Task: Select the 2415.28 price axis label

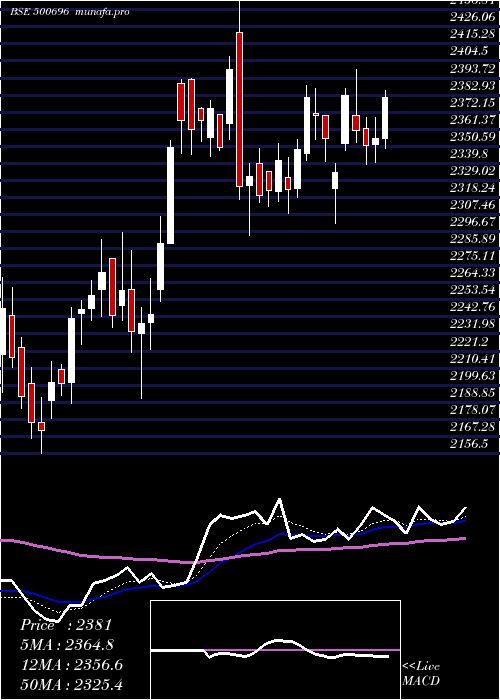Action: pos(472,34)
